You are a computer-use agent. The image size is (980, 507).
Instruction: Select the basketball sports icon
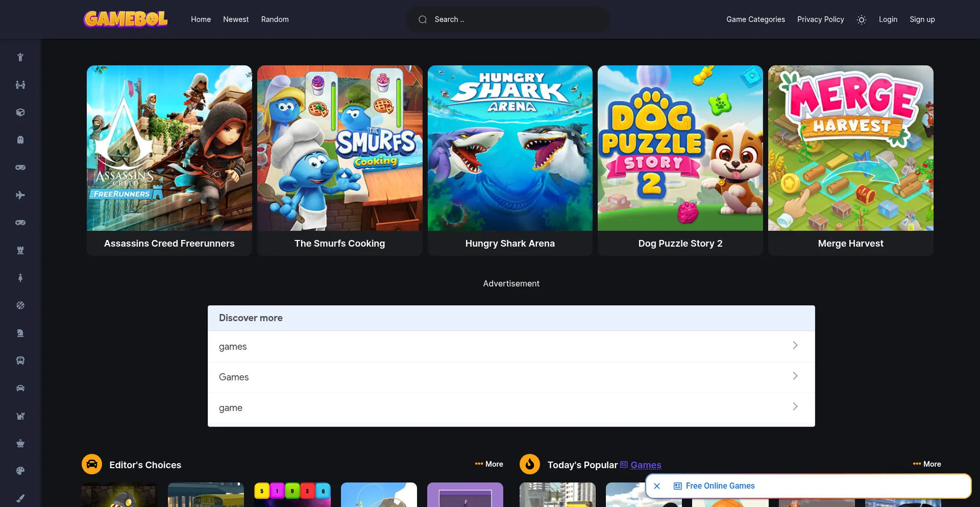tap(20, 305)
